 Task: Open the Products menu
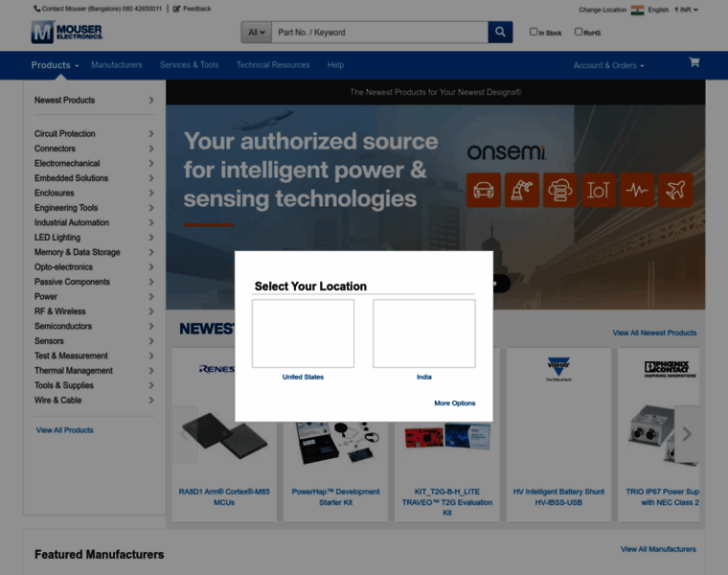55,65
